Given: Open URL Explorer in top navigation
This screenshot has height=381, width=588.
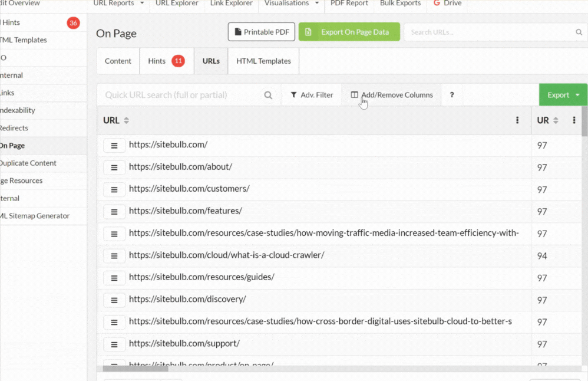Looking at the screenshot, I should click(x=177, y=4).
